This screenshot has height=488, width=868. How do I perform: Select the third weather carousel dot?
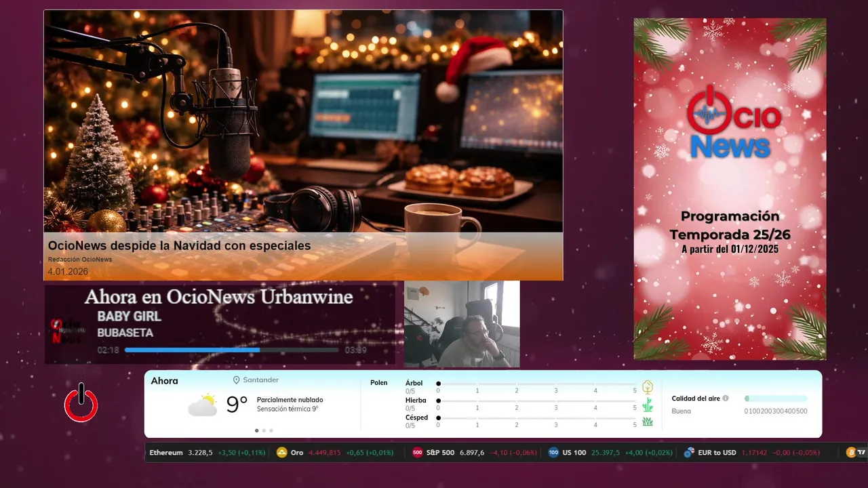(x=271, y=430)
